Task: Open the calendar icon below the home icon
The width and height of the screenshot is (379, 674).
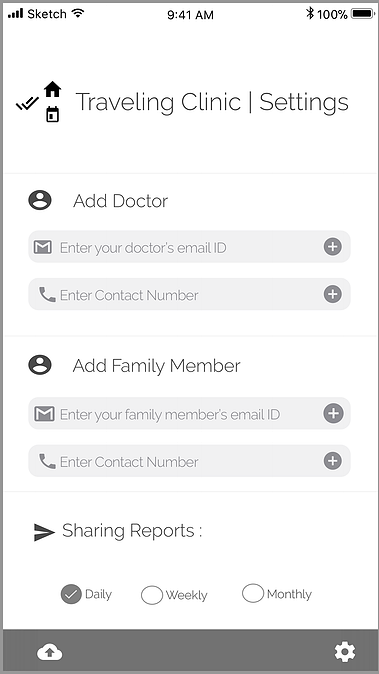Action: pyautogui.click(x=52, y=114)
